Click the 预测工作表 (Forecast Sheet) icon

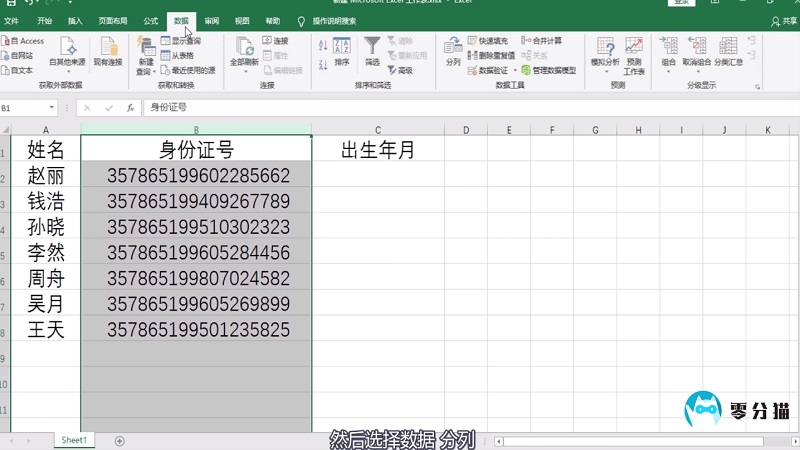coord(634,50)
